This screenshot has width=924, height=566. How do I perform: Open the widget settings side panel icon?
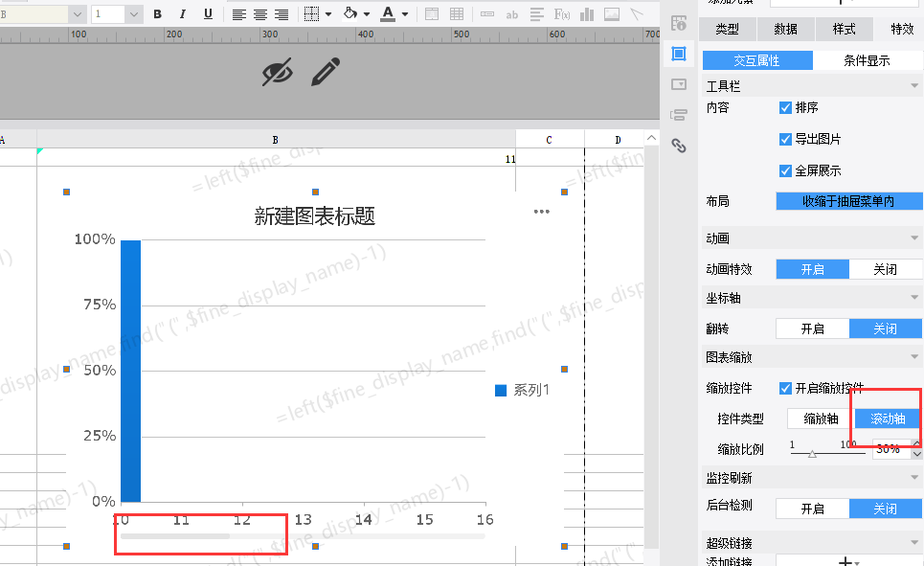(679, 84)
